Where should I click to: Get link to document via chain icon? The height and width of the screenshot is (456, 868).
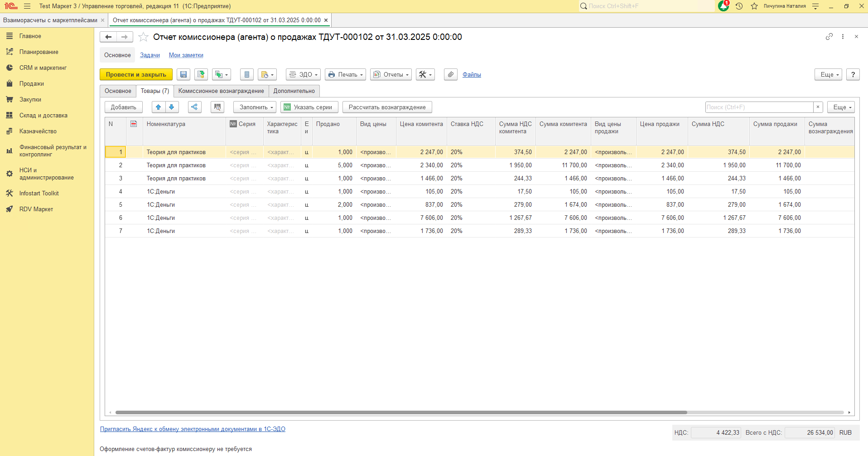[x=829, y=37]
